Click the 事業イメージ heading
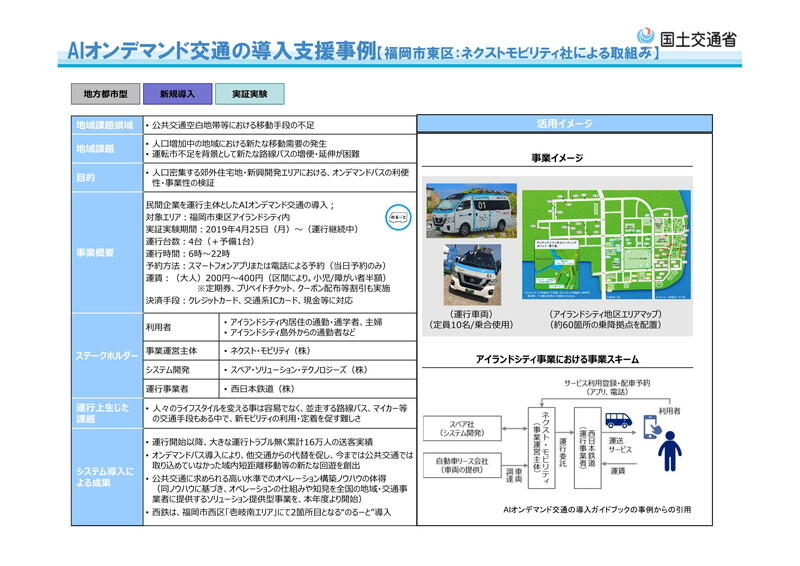Viewport: 800px width, 566px height. pos(557,158)
